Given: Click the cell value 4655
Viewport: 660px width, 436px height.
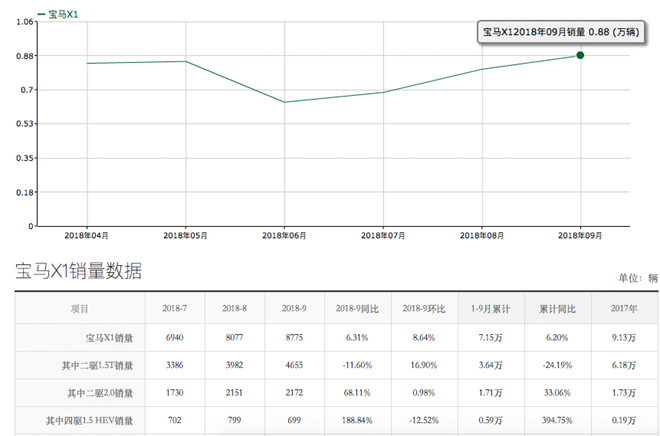Looking at the screenshot, I should coord(294,365).
